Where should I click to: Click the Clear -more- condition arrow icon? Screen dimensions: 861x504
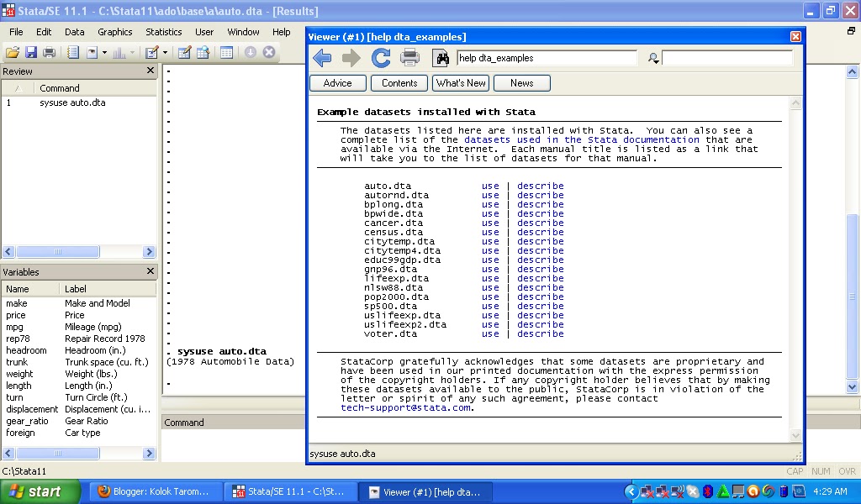pyautogui.click(x=251, y=52)
